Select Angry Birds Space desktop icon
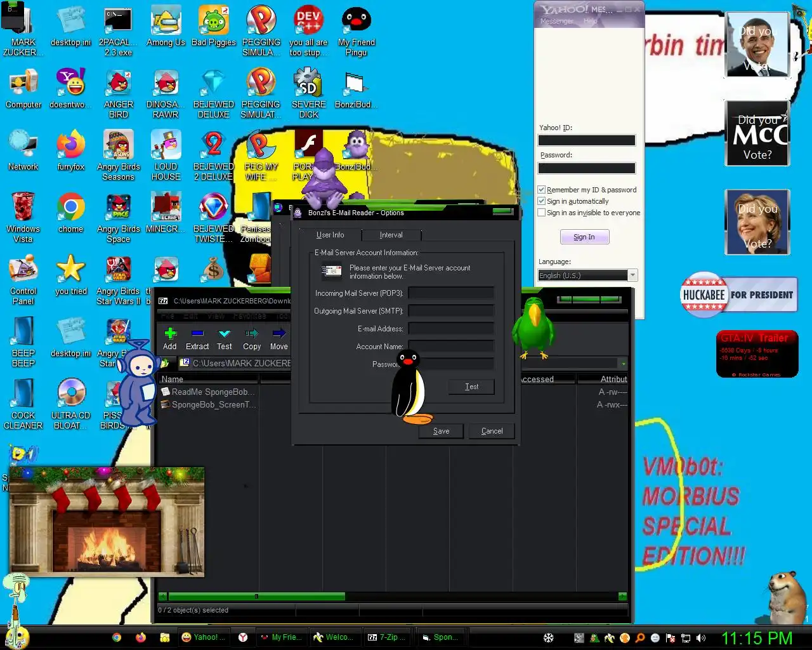Viewport: 812px width, 650px height. (119, 218)
